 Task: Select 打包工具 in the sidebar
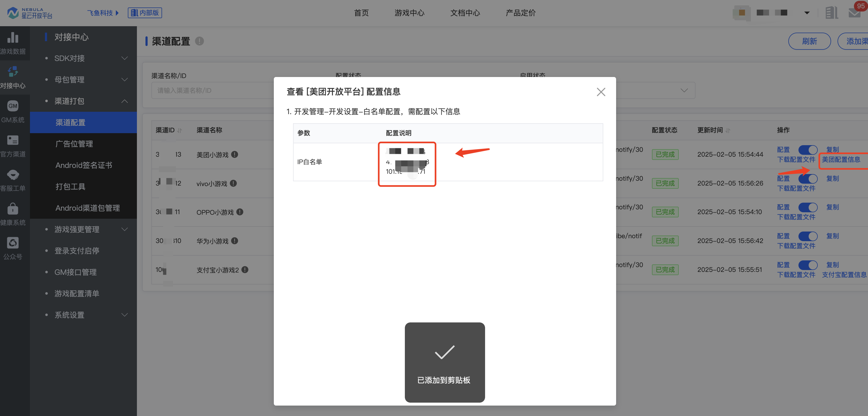[x=83, y=187]
